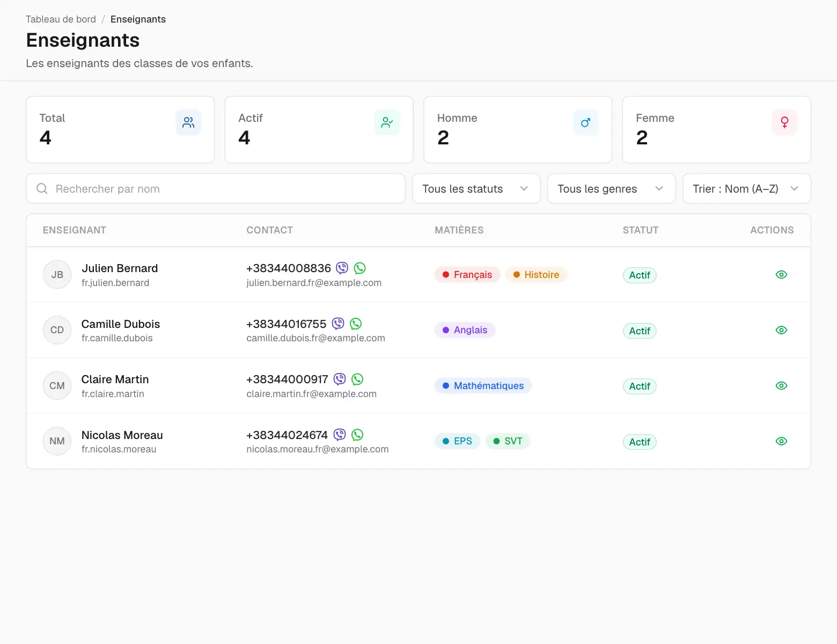Click the CD avatar
Screen dimensions: 837x644
coord(57,330)
